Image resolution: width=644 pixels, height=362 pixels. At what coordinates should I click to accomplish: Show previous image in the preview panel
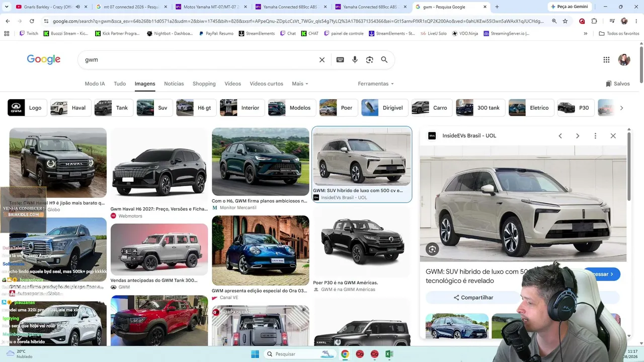(x=560, y=136)
